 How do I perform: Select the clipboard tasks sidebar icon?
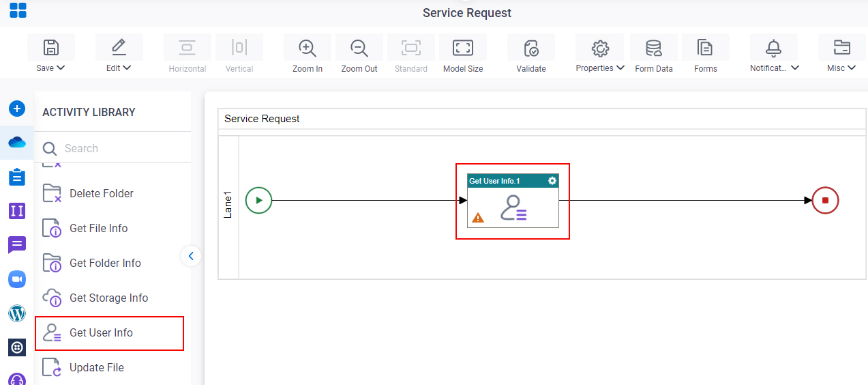point(17,177)
